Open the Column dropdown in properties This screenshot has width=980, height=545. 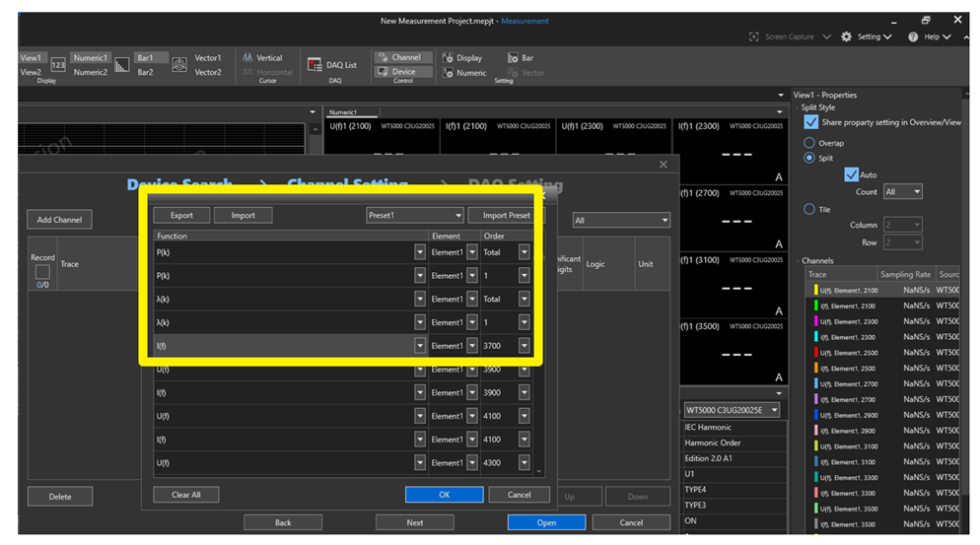(x=903, y=225)
